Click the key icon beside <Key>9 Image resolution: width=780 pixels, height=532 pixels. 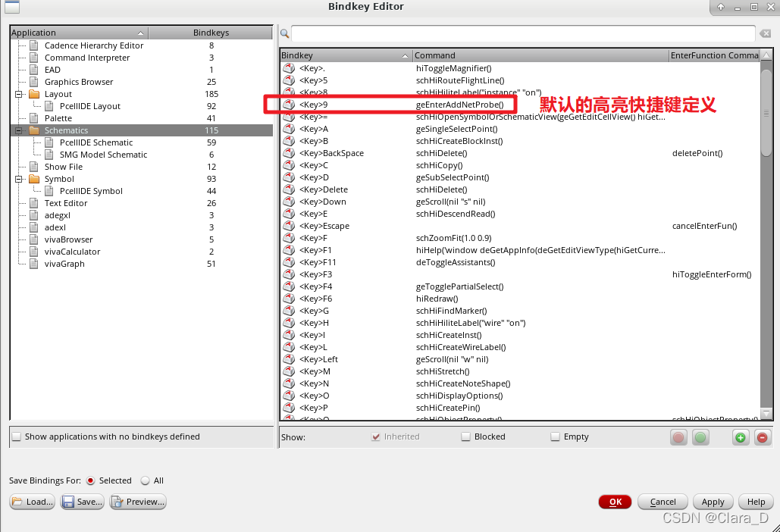click(x=289, y=105)
